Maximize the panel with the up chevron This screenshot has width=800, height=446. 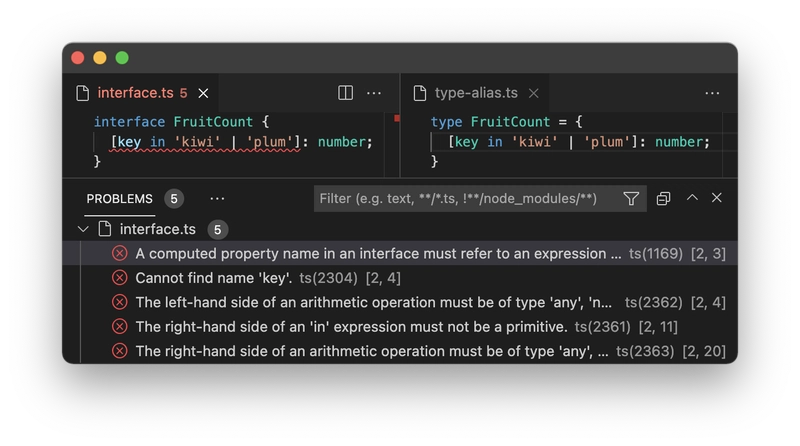[692, 197]
